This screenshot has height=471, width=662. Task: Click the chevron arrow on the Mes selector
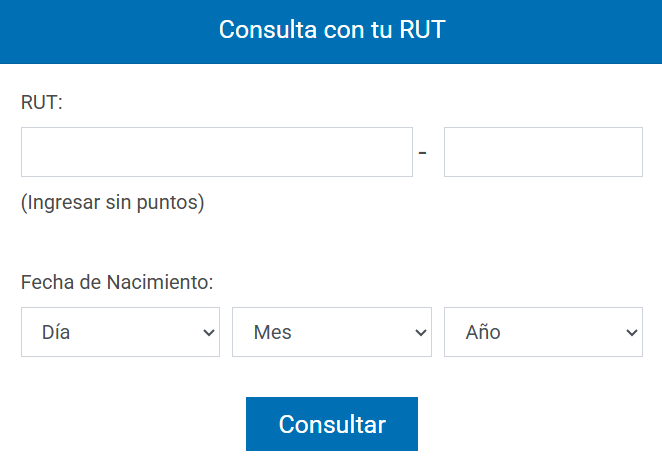[x=420, y=332]
